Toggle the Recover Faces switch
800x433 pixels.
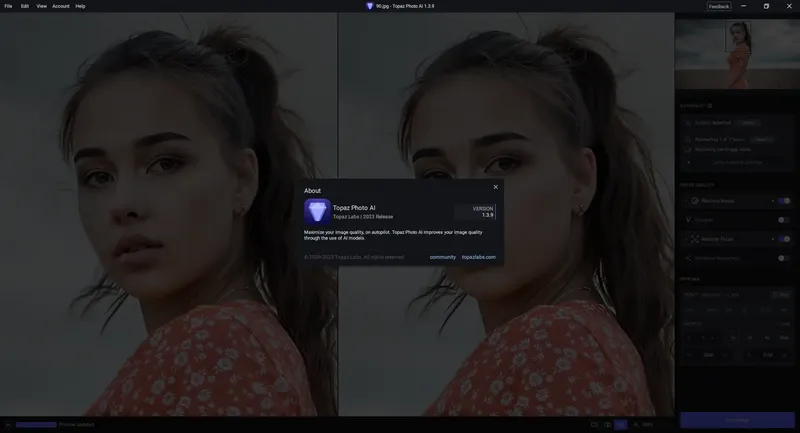click(x=784, y=239)
